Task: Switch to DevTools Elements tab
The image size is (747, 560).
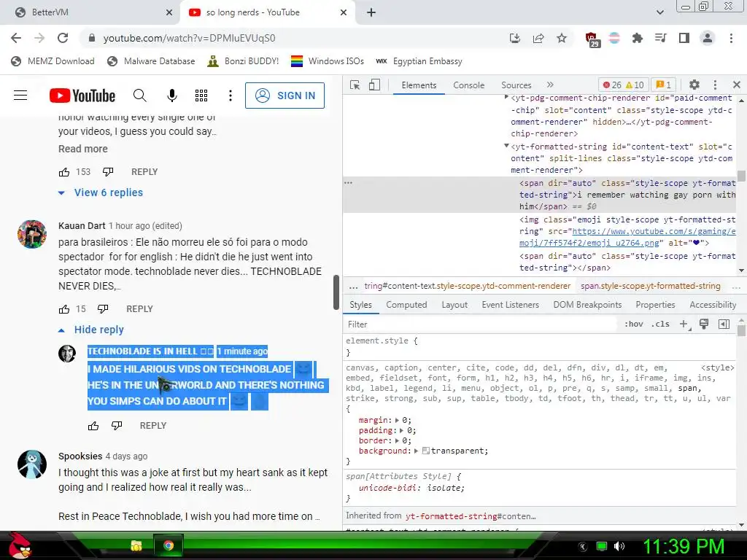Action: pos(419,85)
